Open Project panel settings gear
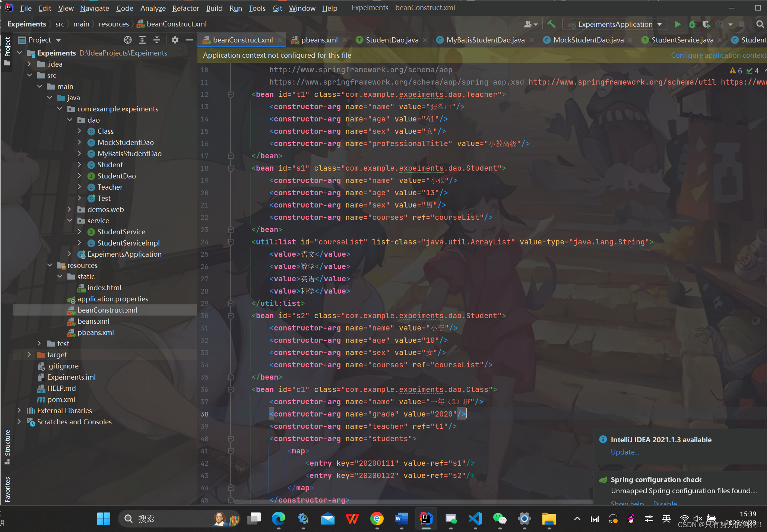 click(x=175, y=40)
